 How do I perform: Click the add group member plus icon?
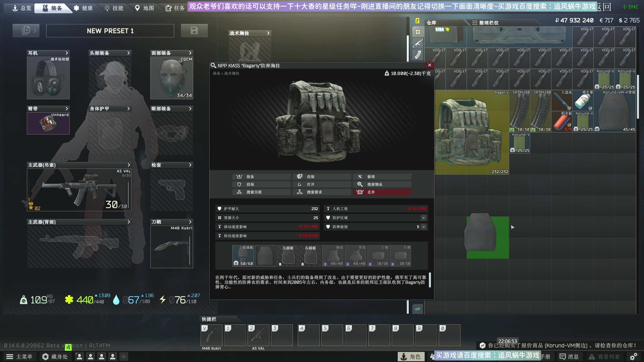pyautogui.click(x=124, y=356)
